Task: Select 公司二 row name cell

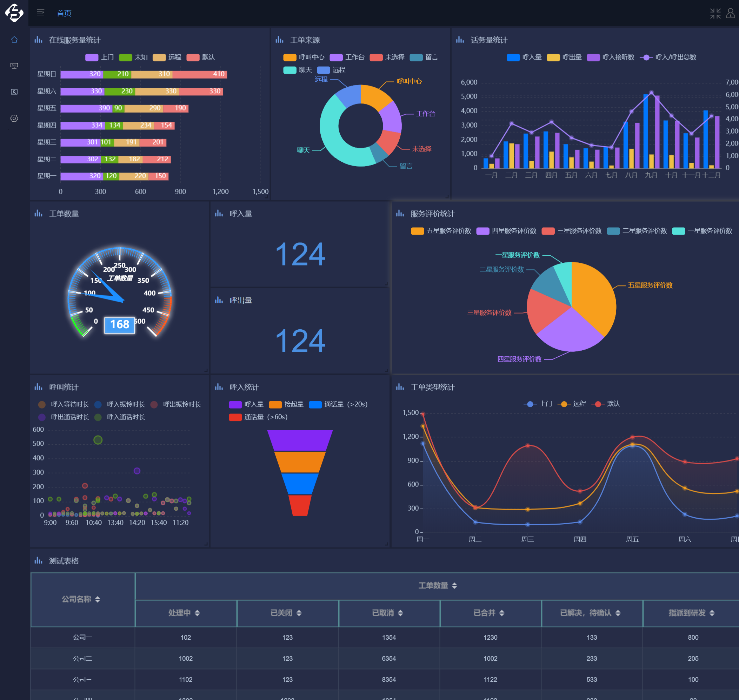Action: pyautogui.click(x=82, y=659)
